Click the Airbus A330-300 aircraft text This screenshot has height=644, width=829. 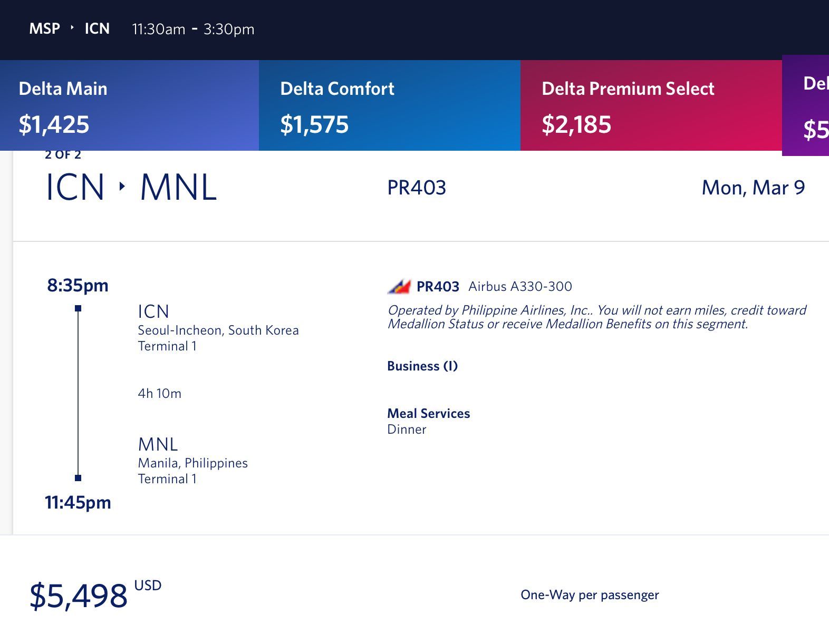tap(520, 287)
